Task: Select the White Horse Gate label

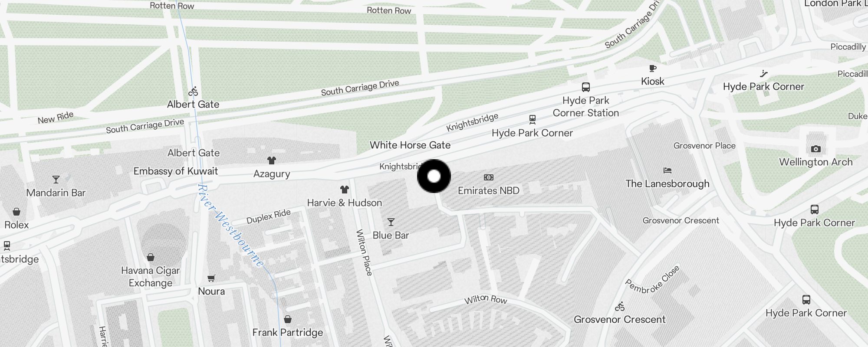Action: coord(410,145)
